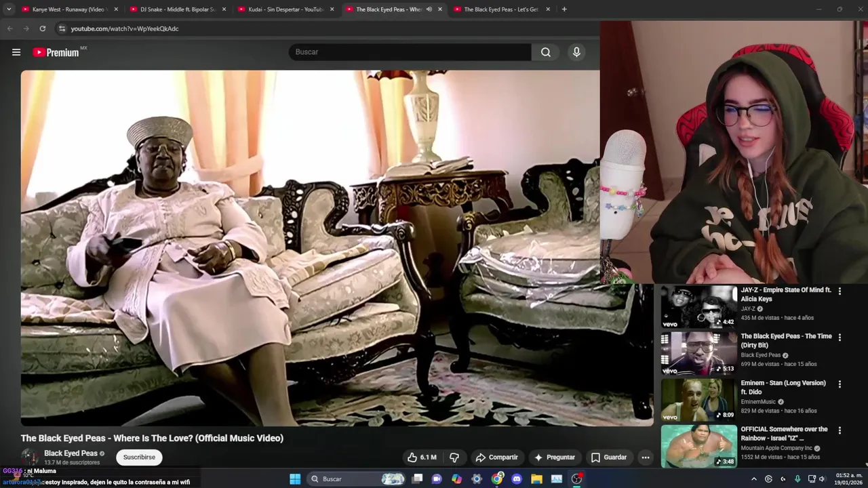This screenshot has width=868, height=488.
Task: Close the Kudai Sin Despertar tab
Action: 332,9
